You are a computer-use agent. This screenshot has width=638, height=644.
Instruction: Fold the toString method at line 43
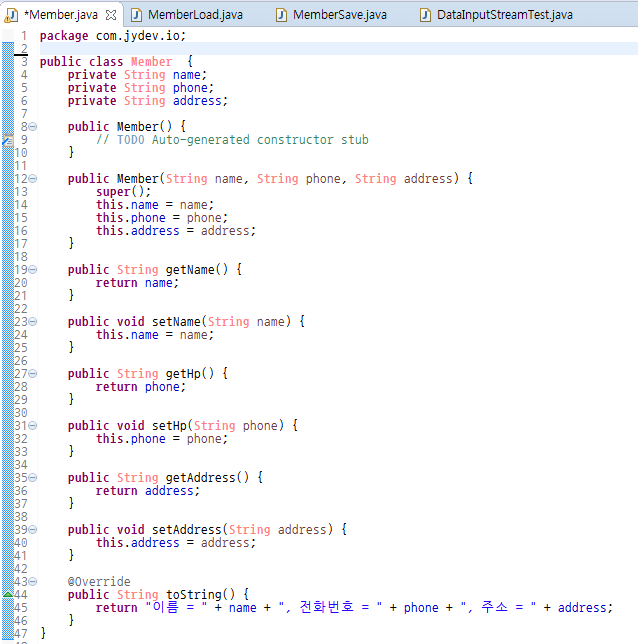pos(33,582)
